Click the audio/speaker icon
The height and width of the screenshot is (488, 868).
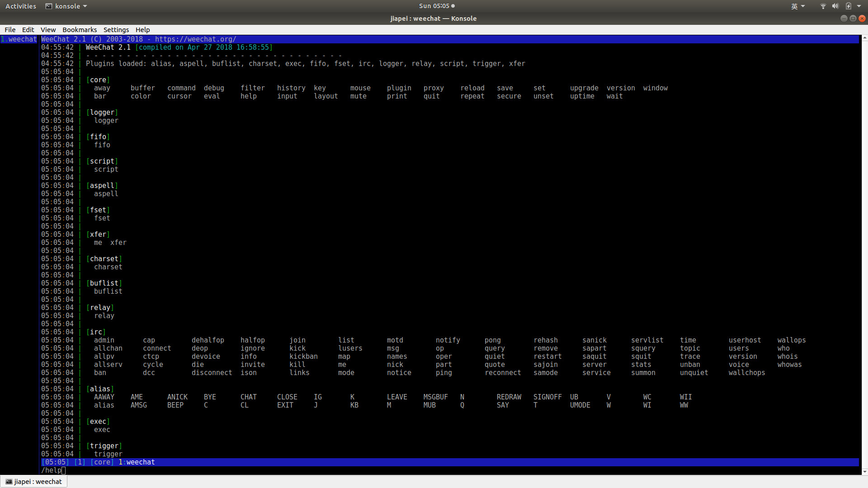pos(835,6)
